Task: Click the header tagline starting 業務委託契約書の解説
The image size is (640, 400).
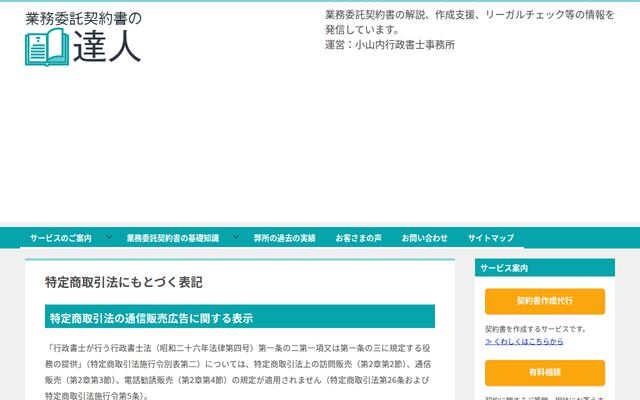Action: click(x=469, y=22)
